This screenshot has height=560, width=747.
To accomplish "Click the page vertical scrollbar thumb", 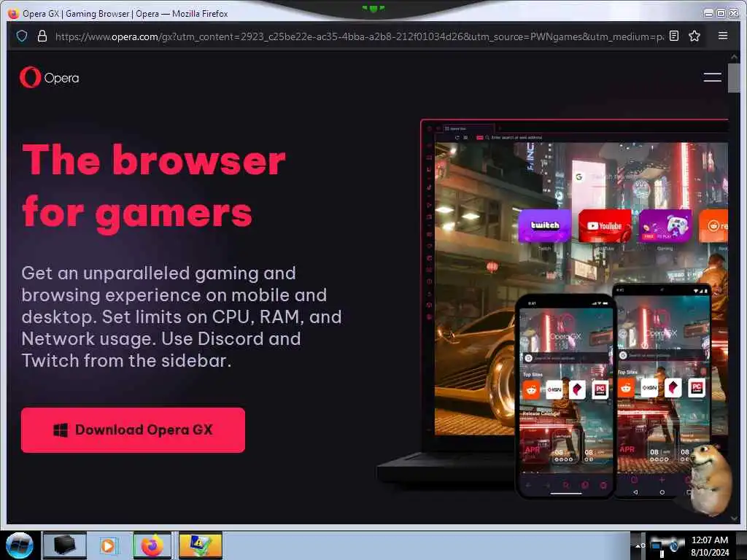I will (734, 77).
